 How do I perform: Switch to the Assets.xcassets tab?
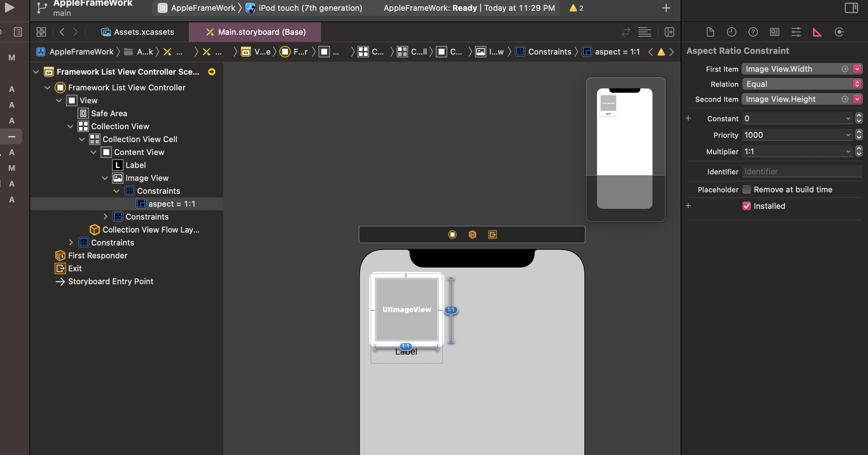pos(138,32)
